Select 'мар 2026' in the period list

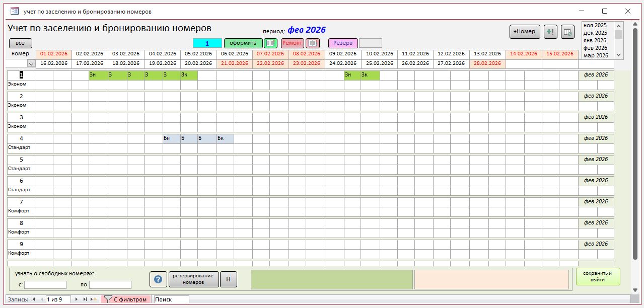pyautogui.click(x=595, y=55)
